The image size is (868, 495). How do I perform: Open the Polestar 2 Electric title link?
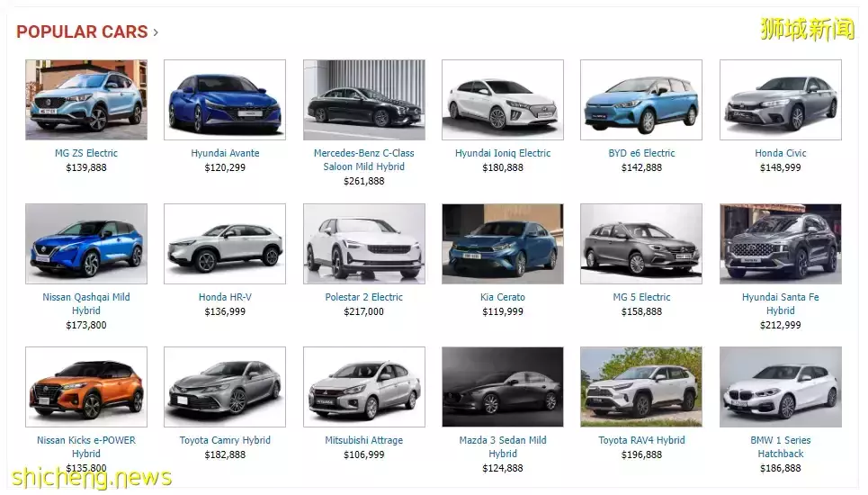363,297
